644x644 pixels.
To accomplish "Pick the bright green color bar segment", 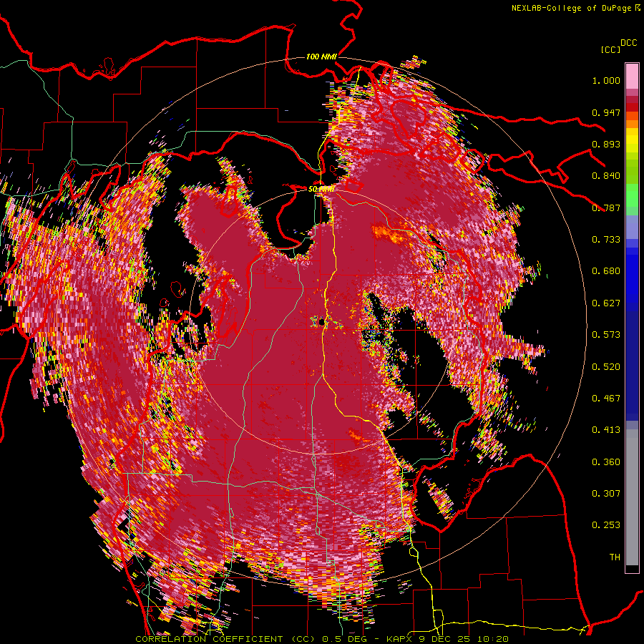I will point(632,195).
